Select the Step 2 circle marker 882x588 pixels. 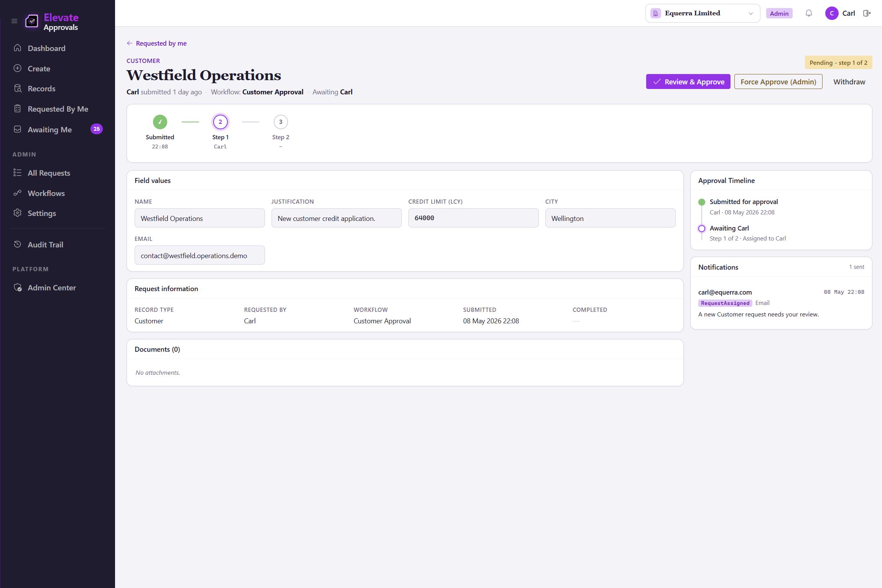tap(281, 122)
